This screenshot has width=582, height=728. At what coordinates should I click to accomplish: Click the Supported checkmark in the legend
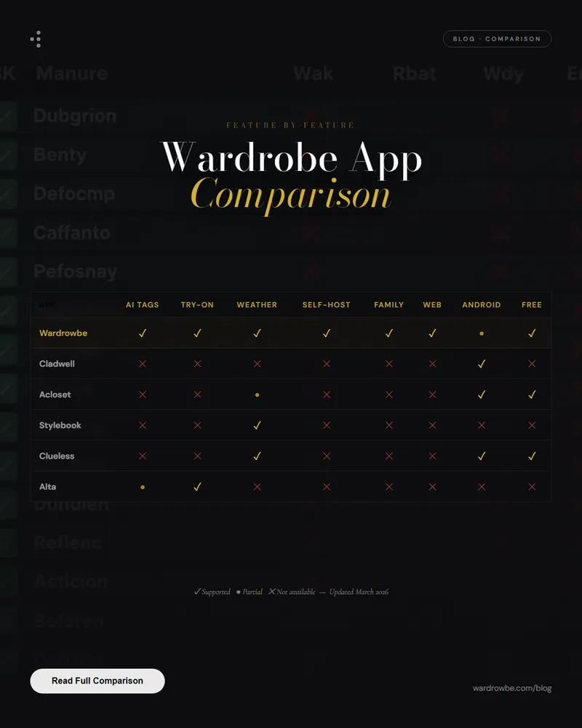click(196, 591)
